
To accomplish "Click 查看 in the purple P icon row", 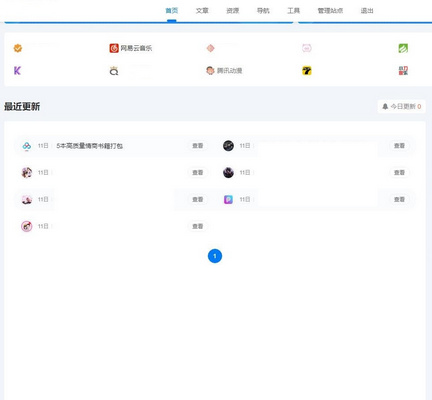I will tap(399, 199).
